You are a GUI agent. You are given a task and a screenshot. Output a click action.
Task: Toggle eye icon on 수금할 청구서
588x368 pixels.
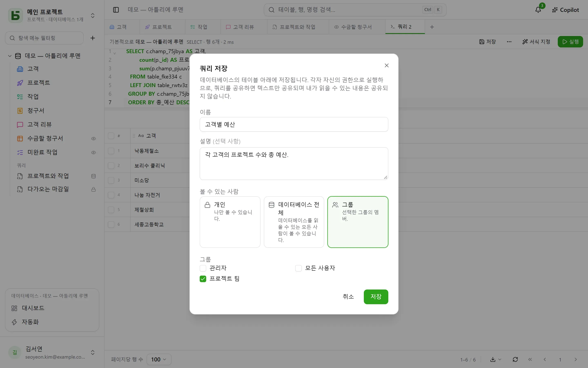click(x=93, y=138)
